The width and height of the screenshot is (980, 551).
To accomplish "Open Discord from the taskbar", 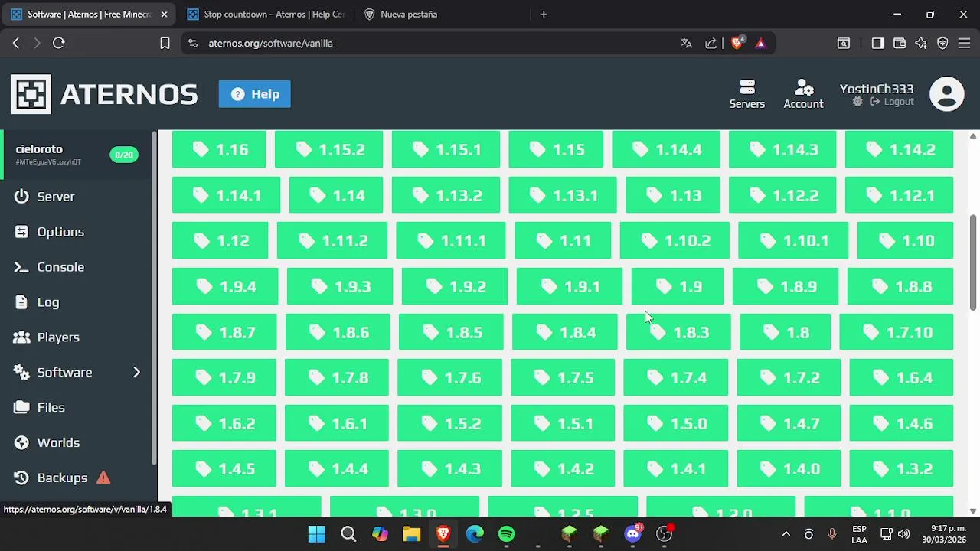I will (632, 534).
